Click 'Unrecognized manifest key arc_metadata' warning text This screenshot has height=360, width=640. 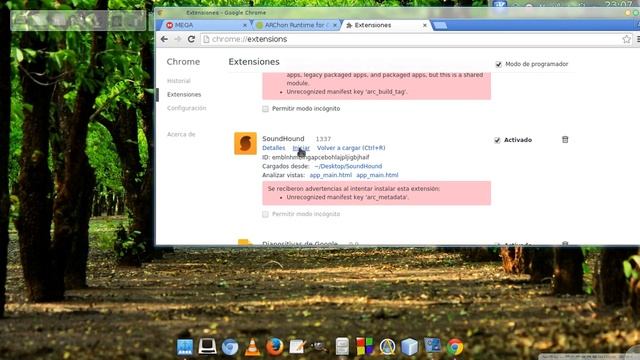coord(348,197)
